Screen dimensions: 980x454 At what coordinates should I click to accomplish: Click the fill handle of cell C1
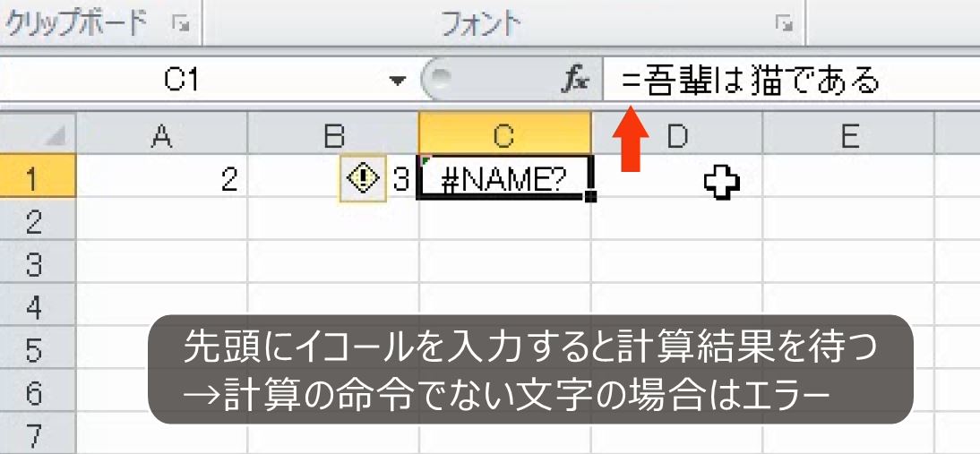coord(591,197)
